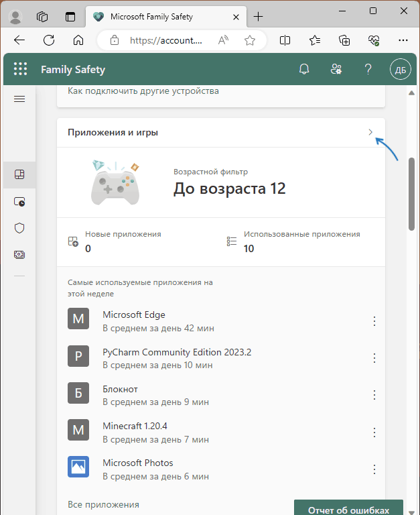This screenshot has width=420, height=515.
Task: Open the spending sidebar icon
Action: click(19, 255)
